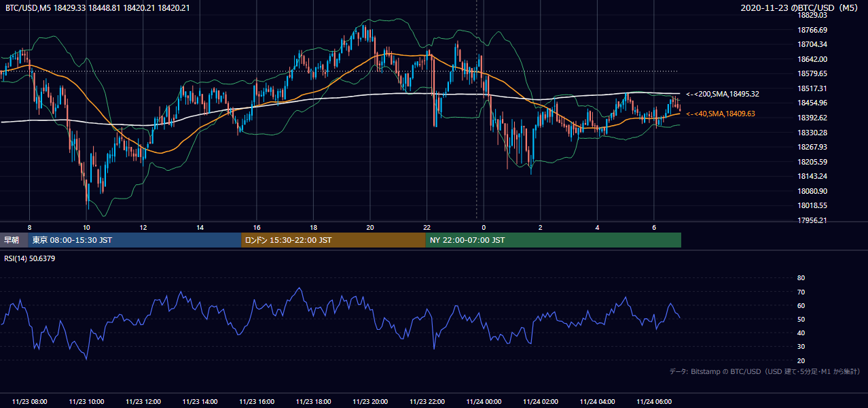Click price axis value 18579.65
The image size is (868, 408).
click(812, 73)
